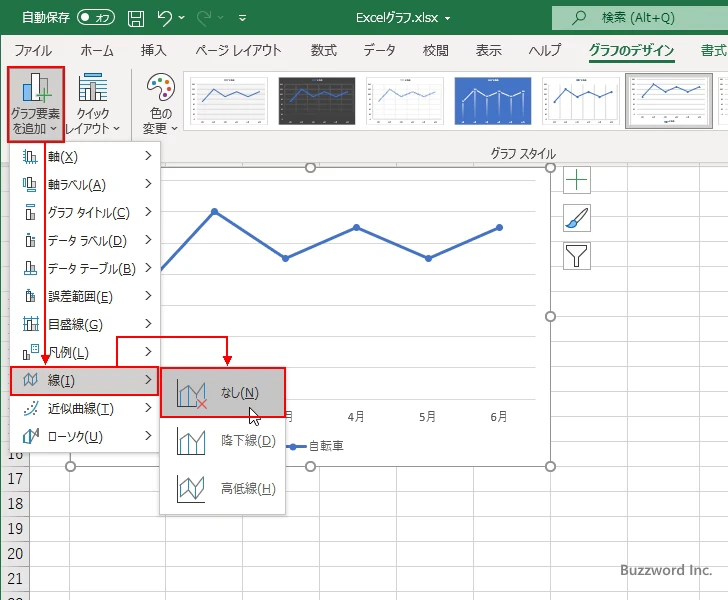728x600 pixels.
Task: Apply the dark background chart style
Action: click(317, 101)
